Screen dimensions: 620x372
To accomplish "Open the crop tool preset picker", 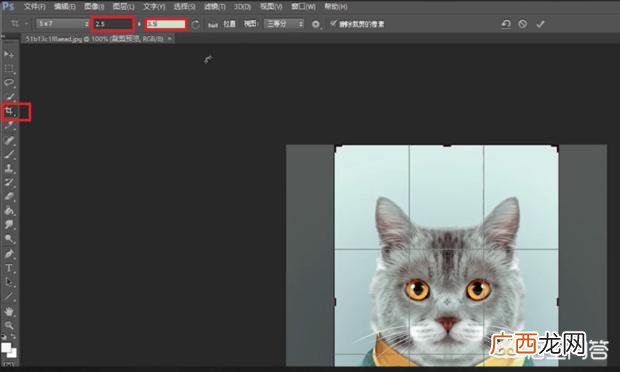I will click(x=18, y=24).
